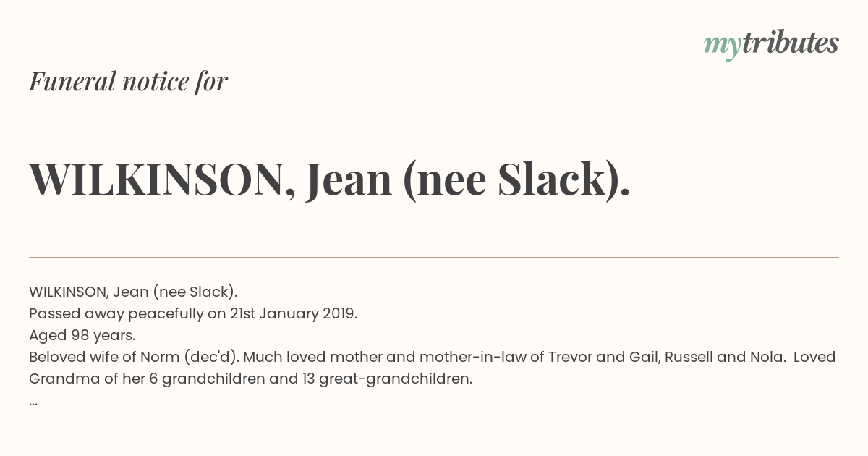Click the date "21st January 2019"
Image resolution: width=868 pixels, height=456 pixels.
[x=292, y=313]
